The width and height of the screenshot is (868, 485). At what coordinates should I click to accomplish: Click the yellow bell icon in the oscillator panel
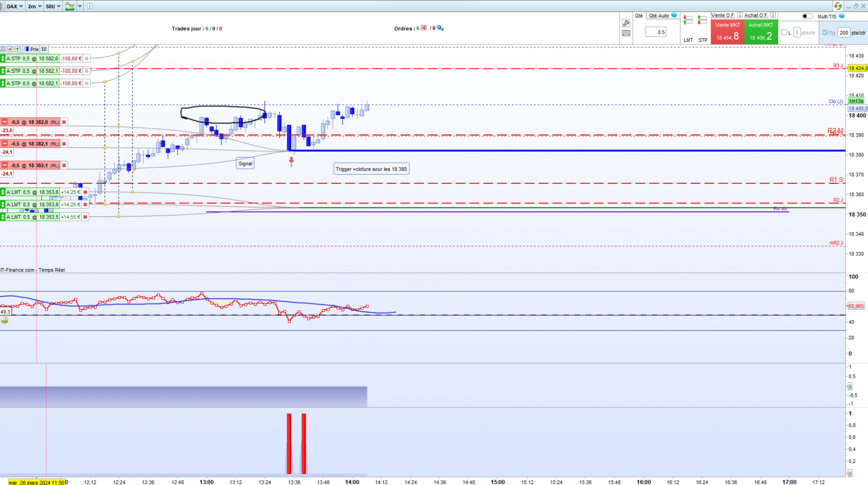[x=4, y=320]
